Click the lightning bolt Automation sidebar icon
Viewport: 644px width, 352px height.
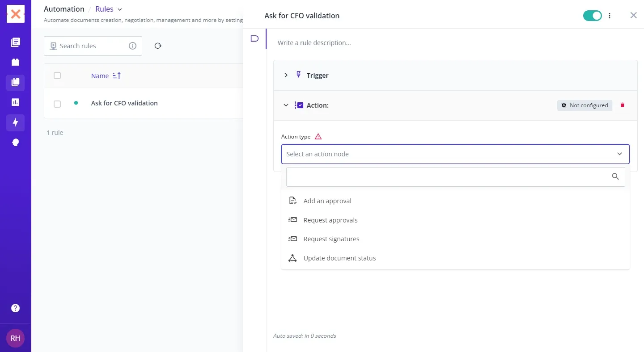(x=15, y=122)
